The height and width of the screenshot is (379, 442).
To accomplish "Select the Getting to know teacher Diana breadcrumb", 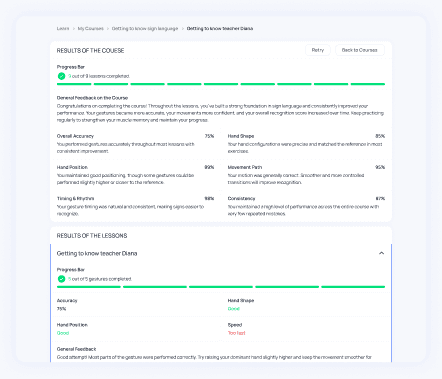I will click(220, 29).
